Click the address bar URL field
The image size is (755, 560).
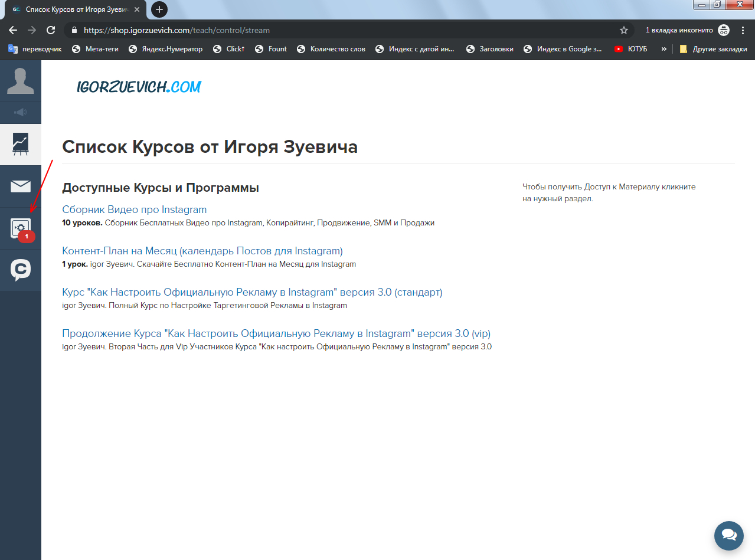coord(348,30)
